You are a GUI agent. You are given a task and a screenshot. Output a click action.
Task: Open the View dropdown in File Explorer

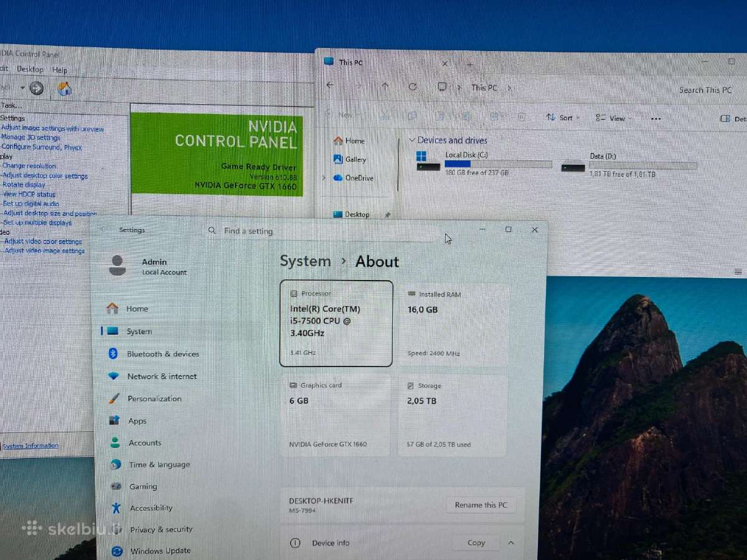tap(613, 118)
